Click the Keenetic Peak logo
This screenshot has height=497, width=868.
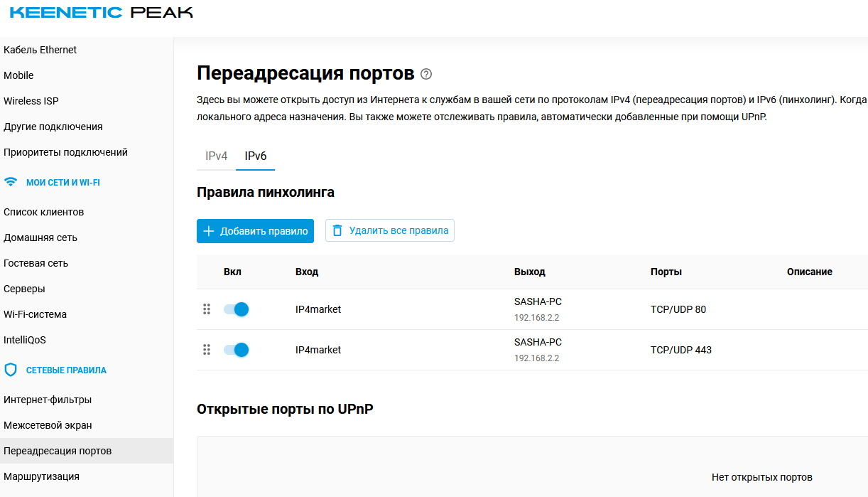click(101, 13)
